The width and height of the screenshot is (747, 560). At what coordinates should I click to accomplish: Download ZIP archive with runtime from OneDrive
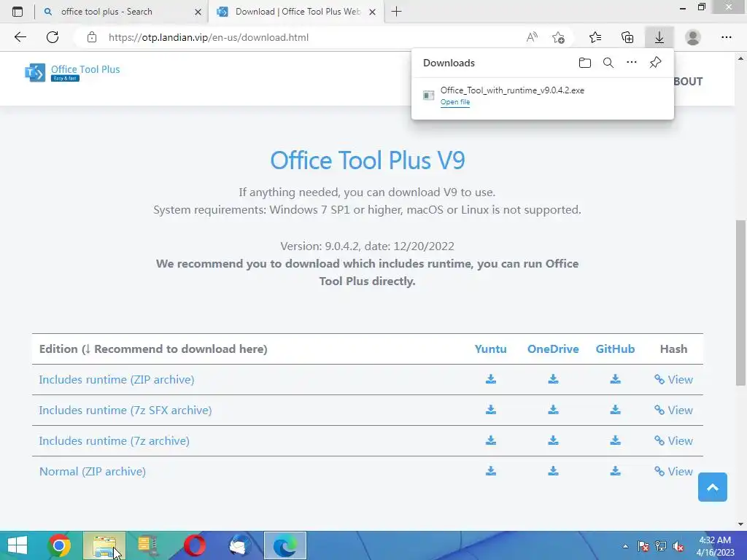pyautogui.click(x=553, y=379)
